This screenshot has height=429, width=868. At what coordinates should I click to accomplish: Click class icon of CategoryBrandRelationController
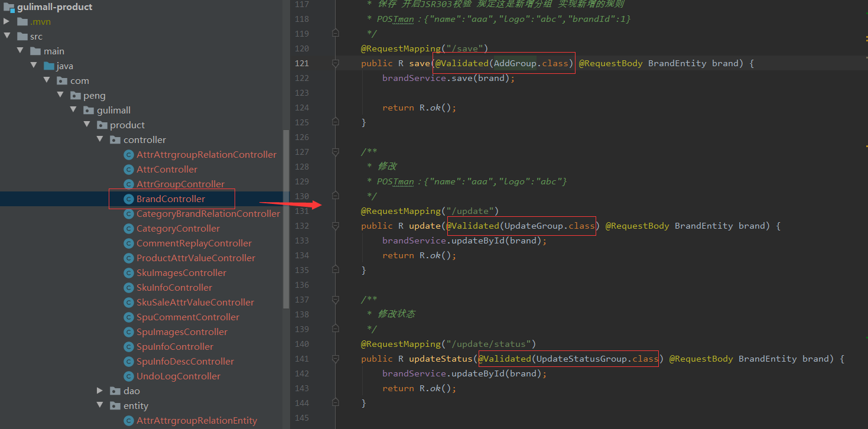coord(128,214)
